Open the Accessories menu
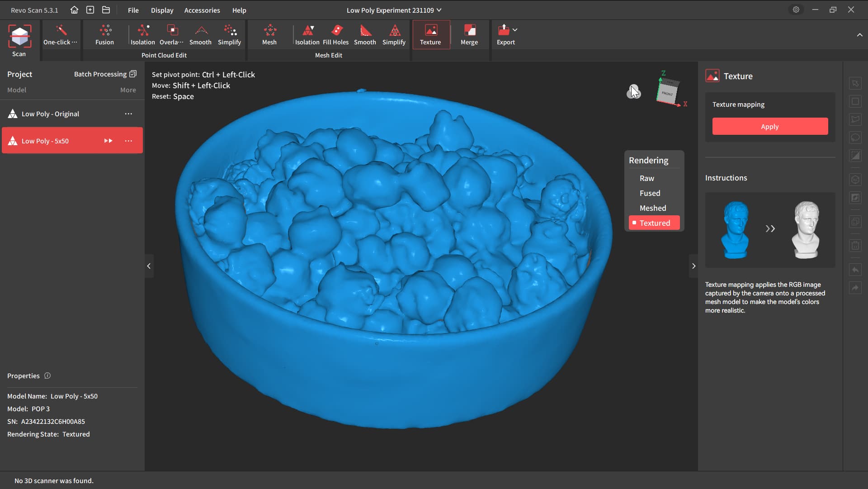This screenshot has width=868, height=489. click(202, 10)
